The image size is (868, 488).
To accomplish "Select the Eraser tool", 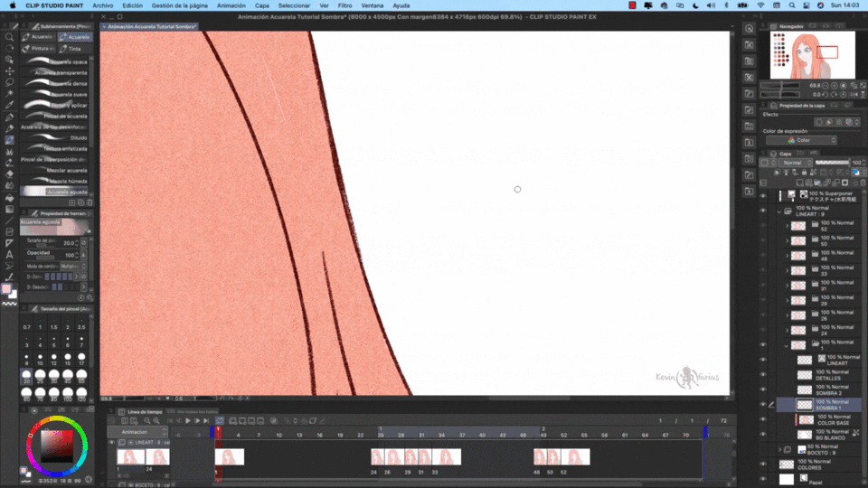I will 9,174.
